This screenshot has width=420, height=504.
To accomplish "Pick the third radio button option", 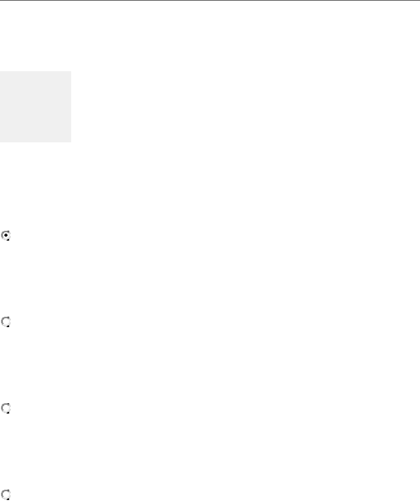I will coord(6,409).
